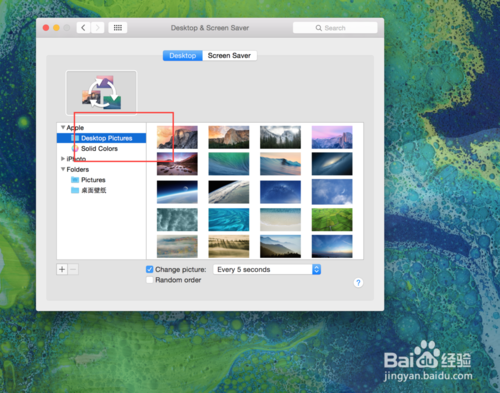Image resolution: width=500 pixels, height=393 pixels.
Task: Choose the blue star trails wallpaper
Action: point(280,192)
